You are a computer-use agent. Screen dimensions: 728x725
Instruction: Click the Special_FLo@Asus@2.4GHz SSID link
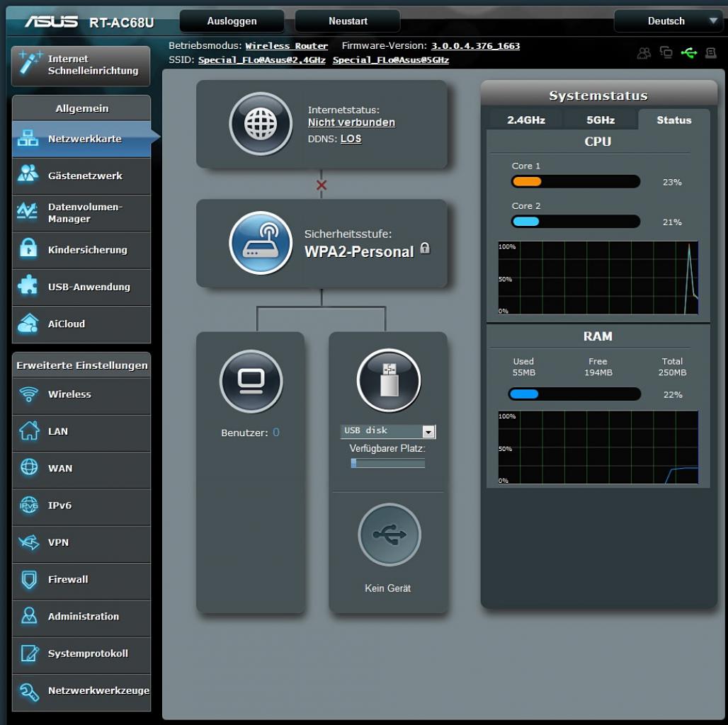pyautogui.click(x=262, y=60)
